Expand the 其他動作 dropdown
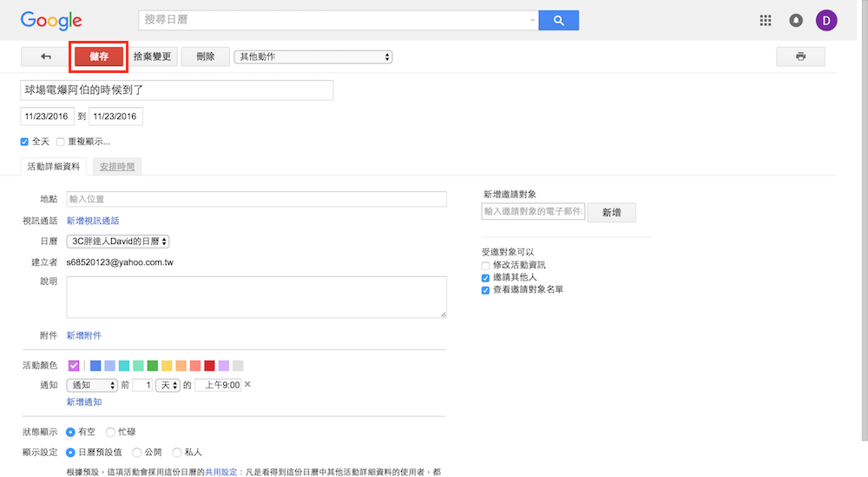Screen dimensions: 868x477 (x=313, y=56)
